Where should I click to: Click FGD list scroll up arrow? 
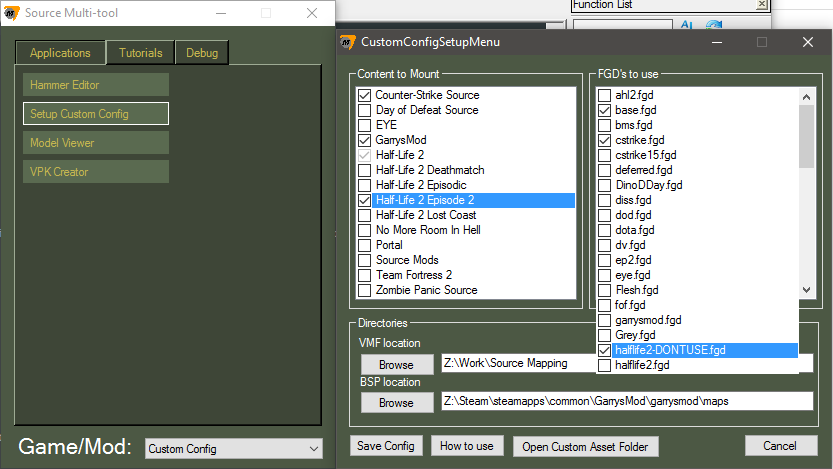[x=806, y=97]
